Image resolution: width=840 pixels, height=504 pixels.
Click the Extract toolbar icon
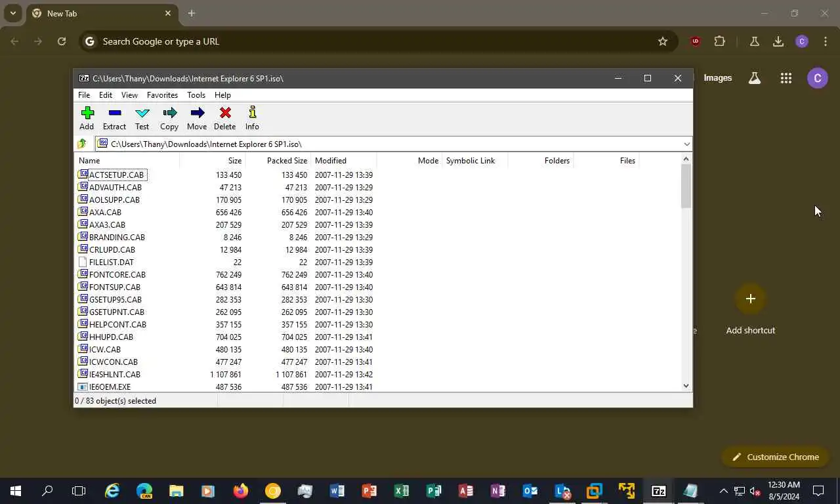pos(114,119)
